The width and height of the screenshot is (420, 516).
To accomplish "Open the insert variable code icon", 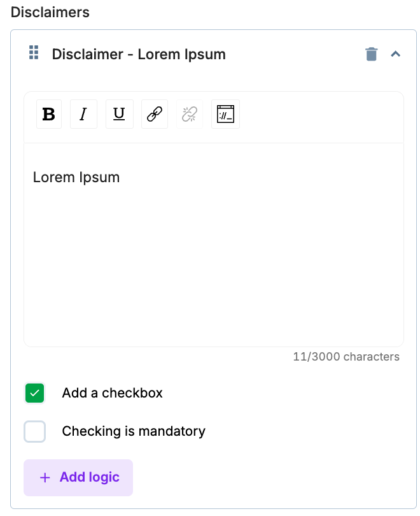I will 226,115.
